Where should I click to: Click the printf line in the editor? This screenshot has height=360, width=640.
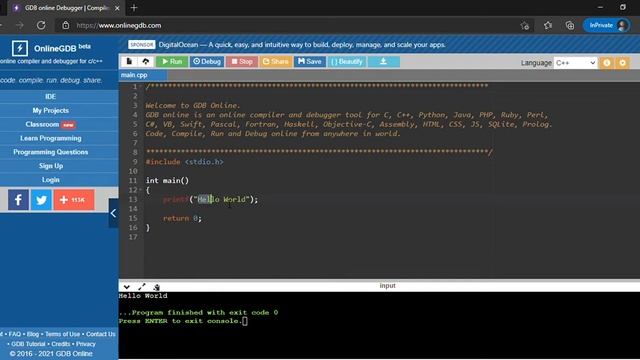(x=210, y=200)
